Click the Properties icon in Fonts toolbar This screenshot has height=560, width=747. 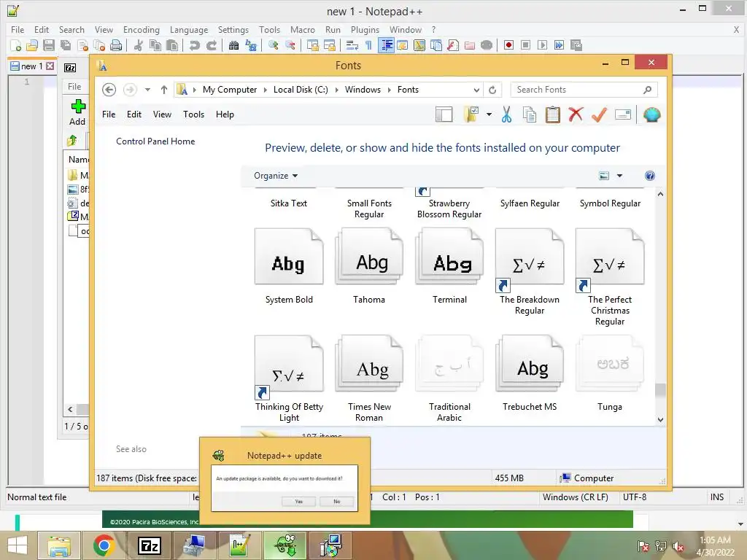623,114
